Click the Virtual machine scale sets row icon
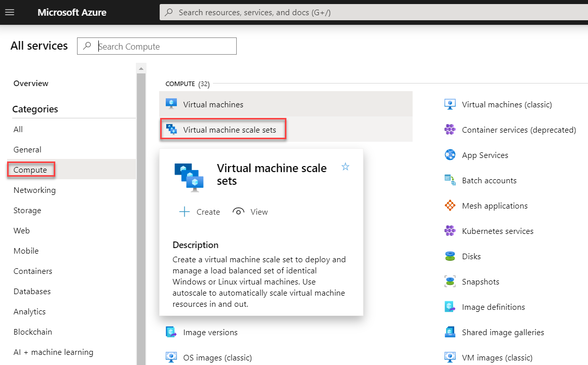 171,130
